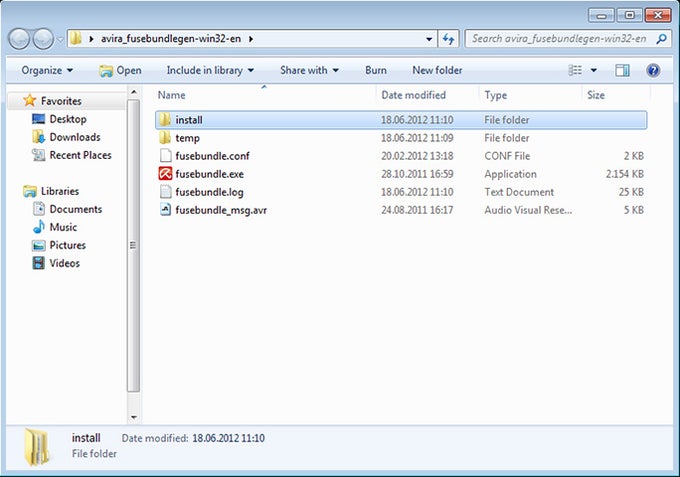Toggle the preview pane icon
This screenshot has width=680, height=477.
click(x=622, y=70)
